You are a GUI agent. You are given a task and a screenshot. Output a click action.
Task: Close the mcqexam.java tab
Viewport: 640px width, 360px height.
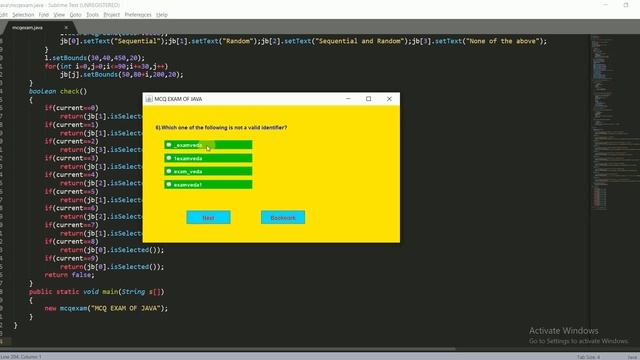[x=66, y=28]
